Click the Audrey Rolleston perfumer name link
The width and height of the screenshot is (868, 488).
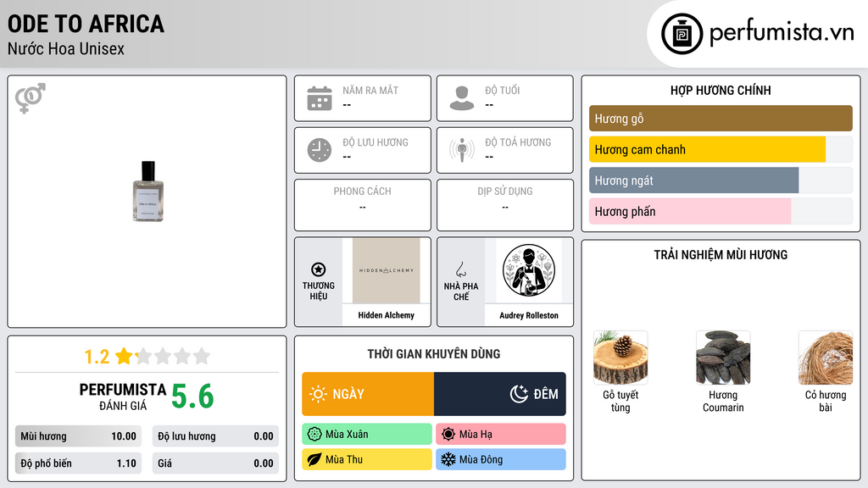(529, 315)
